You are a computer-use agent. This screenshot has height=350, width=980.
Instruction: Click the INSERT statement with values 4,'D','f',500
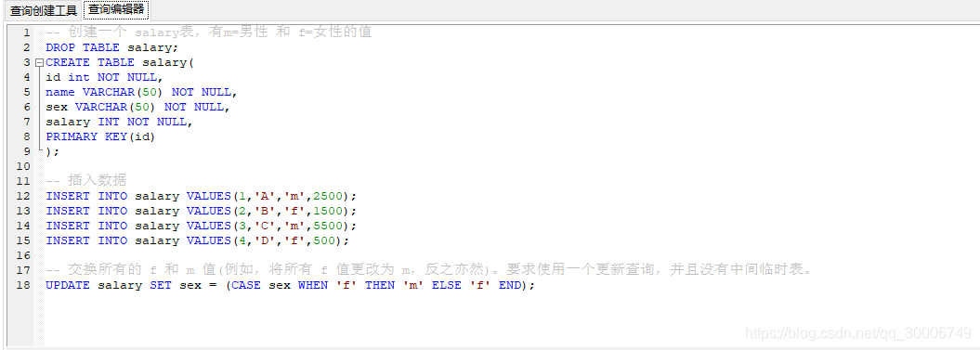(x=198, y=240)
